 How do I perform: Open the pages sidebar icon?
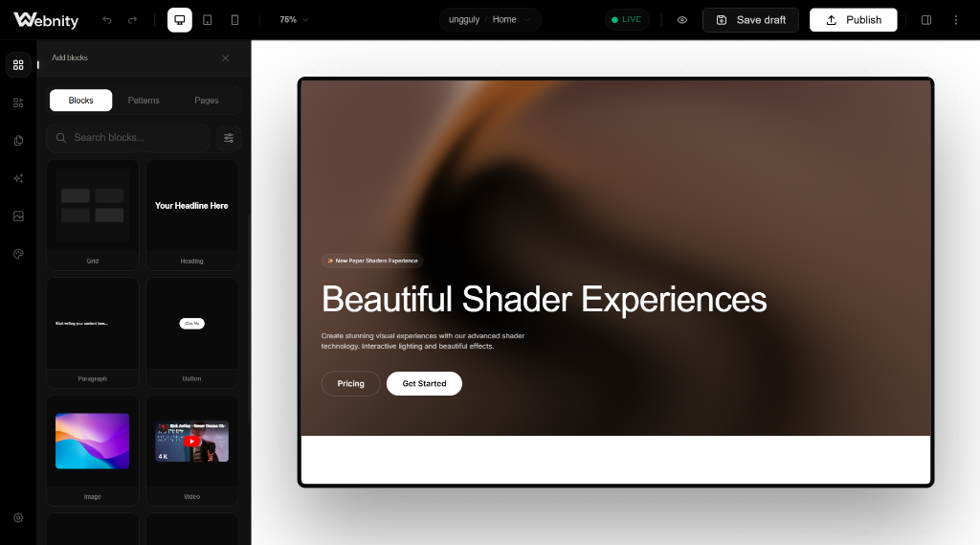point(18,141)
